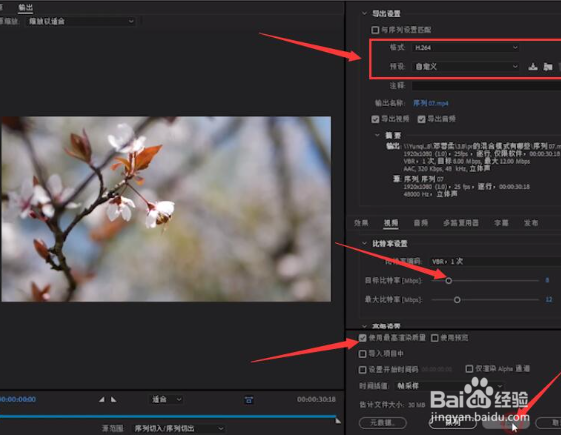Viewport: 561px width, 437px height.
Task: Click the blossom video preview image
Action: pos(166,209)
